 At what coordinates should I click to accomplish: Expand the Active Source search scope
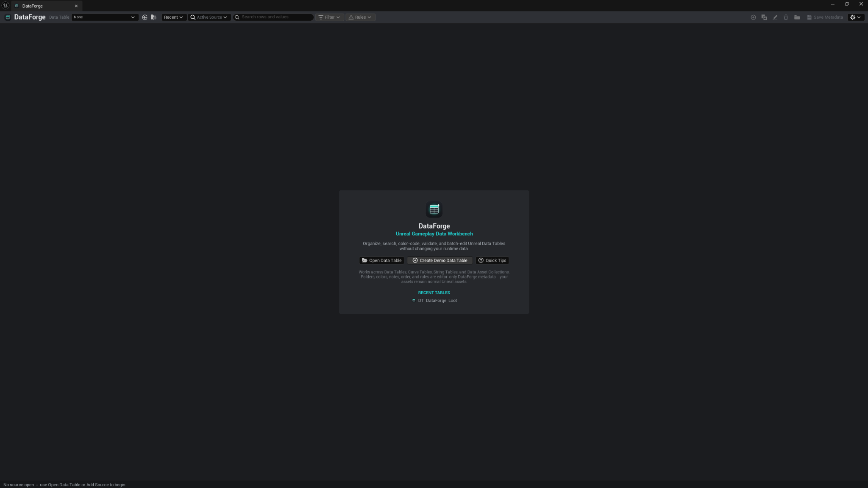[x=209, y=17]
